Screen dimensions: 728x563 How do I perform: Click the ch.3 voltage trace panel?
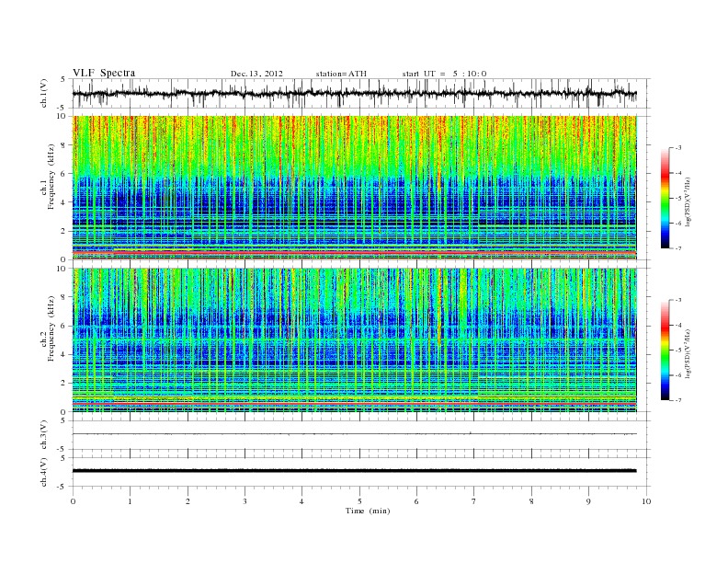click(x=360, y=435)
